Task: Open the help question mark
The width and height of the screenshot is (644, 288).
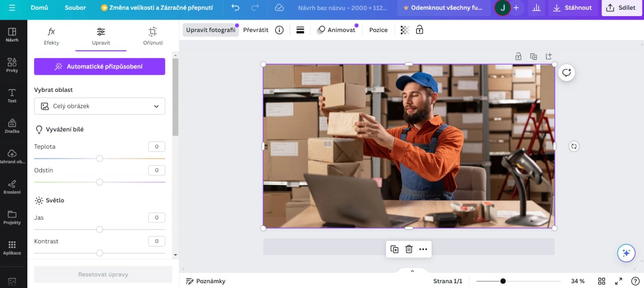Action: (635, 281)
